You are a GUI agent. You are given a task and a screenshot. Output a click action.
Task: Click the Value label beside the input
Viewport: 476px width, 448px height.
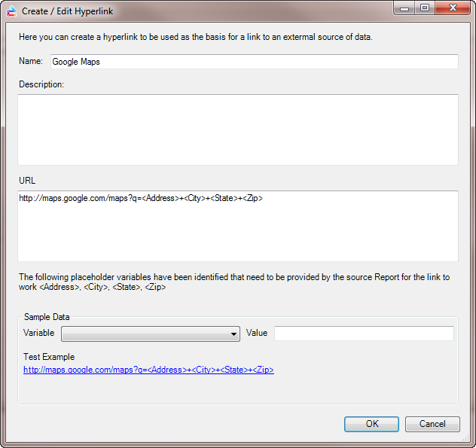pos(257,333)
